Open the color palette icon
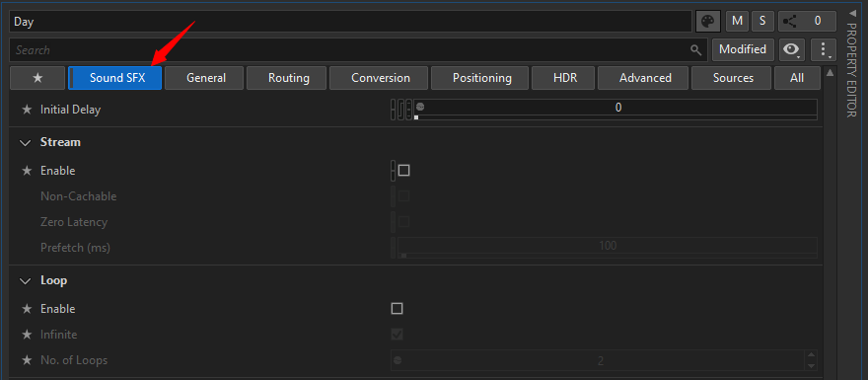 [x=708, y=22]
